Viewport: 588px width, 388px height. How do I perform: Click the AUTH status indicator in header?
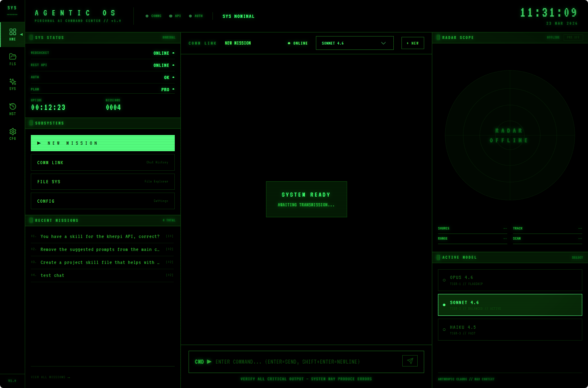point(196,16)
